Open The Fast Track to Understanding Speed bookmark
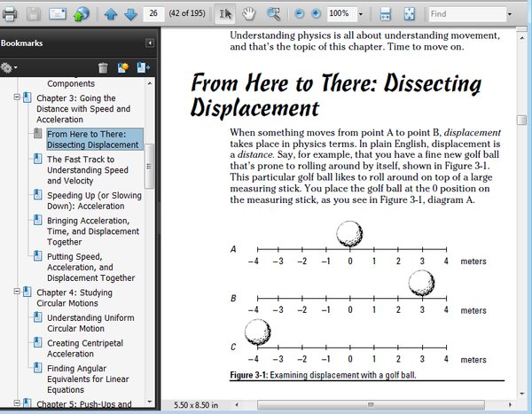The width and height of the screenshot is (532, 414). (88, 170)
